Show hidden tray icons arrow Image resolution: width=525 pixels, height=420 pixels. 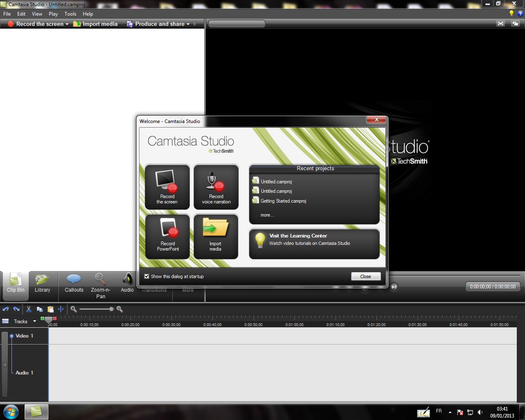tap(450, 412)
